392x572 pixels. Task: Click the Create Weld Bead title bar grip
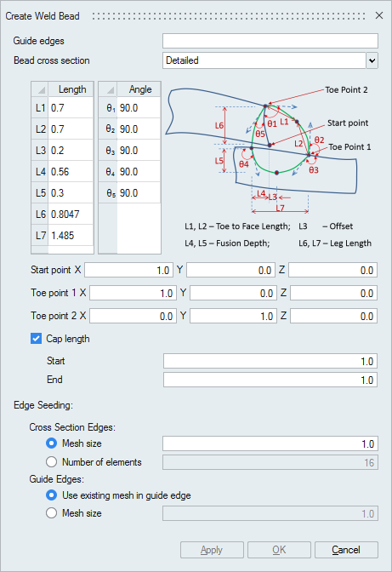229,16
